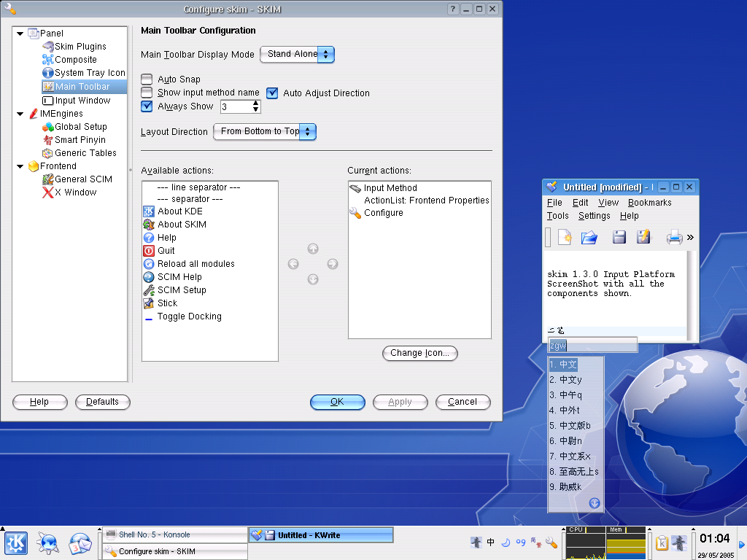Click the remove (left arrow) button

(x=293, y=264)
